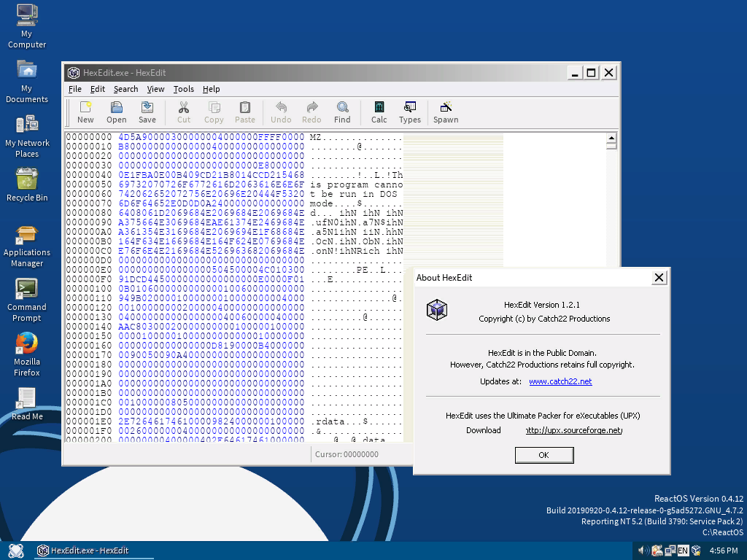Open the Edit menu
Screen dimensions: 747x560
point(98,89)
